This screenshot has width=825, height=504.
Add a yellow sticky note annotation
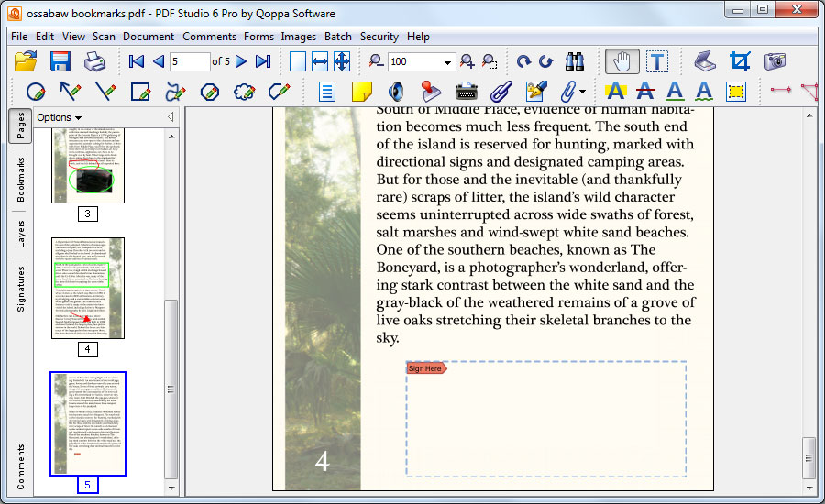(x=362, y=92)
